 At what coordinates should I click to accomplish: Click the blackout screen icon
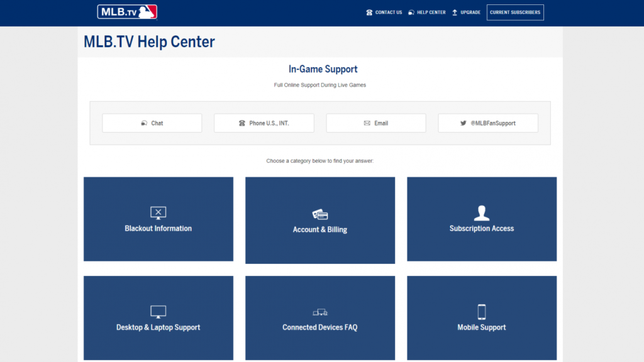point(158,212)
